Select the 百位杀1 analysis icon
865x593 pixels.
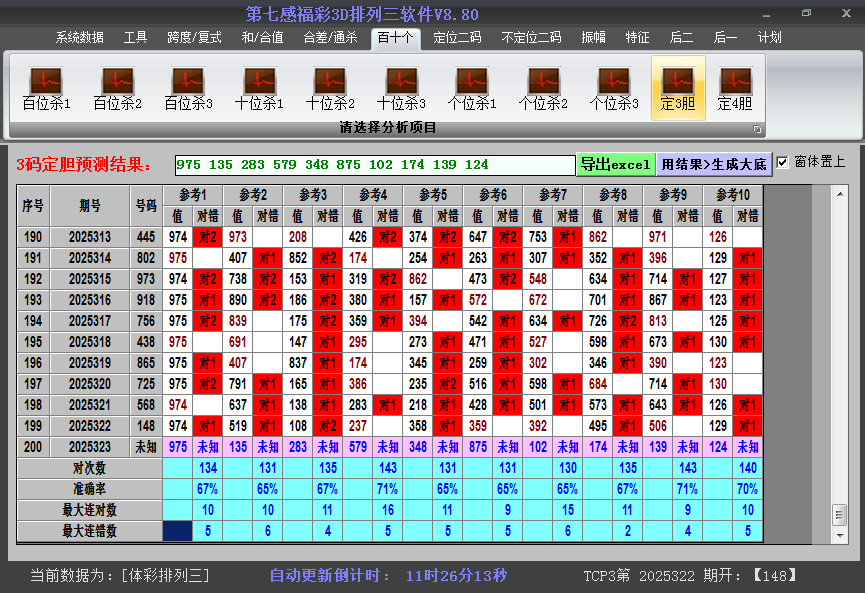pos(46,88)
